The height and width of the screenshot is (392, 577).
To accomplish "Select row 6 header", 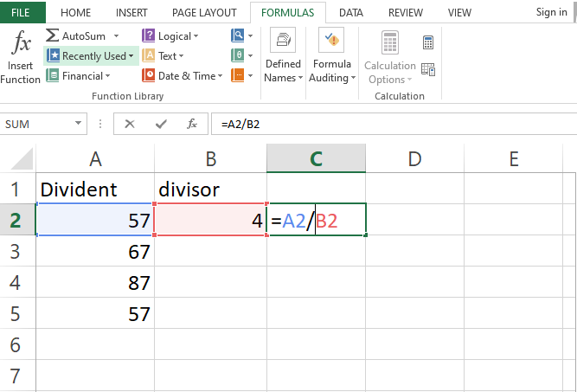I will point(17,344).
